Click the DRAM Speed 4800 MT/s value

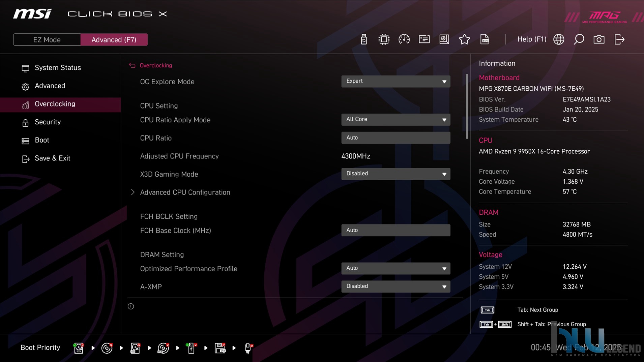(x=577, y=235)
